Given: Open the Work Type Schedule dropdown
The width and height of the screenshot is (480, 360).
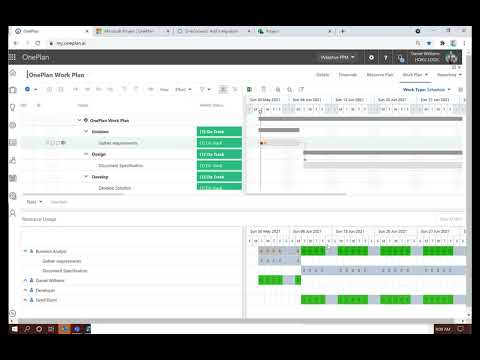Looking at the screenshot, I should point(427,90).
